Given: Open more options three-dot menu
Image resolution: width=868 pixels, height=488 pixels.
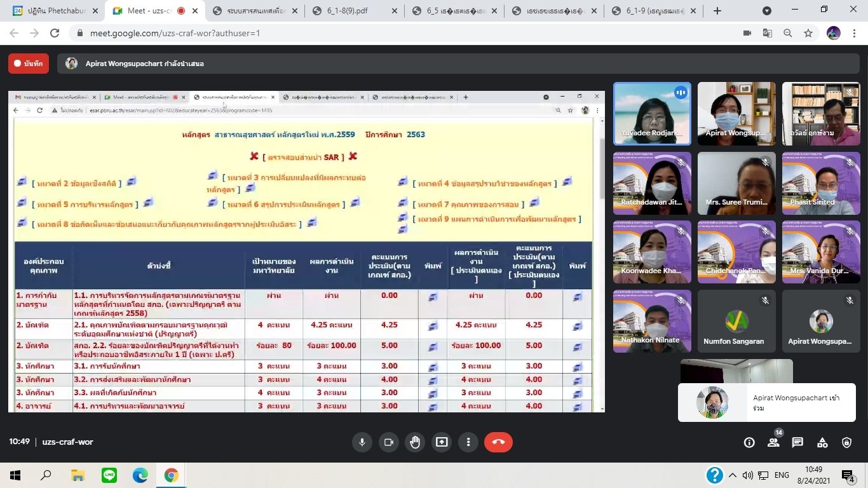Looking at the screenshot, I should tap(468, 442).
